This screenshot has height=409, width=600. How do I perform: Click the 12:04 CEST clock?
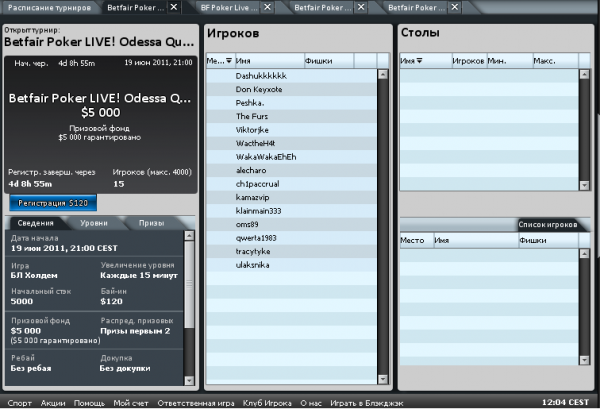(x=565, y=402)
